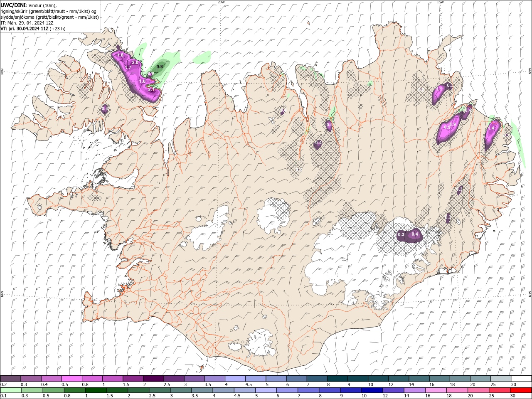Click the 0.3 value over the Vatnajökull glacier
Image resolution: width=532 pixels, height=399 pixels.
coord(401,235)
